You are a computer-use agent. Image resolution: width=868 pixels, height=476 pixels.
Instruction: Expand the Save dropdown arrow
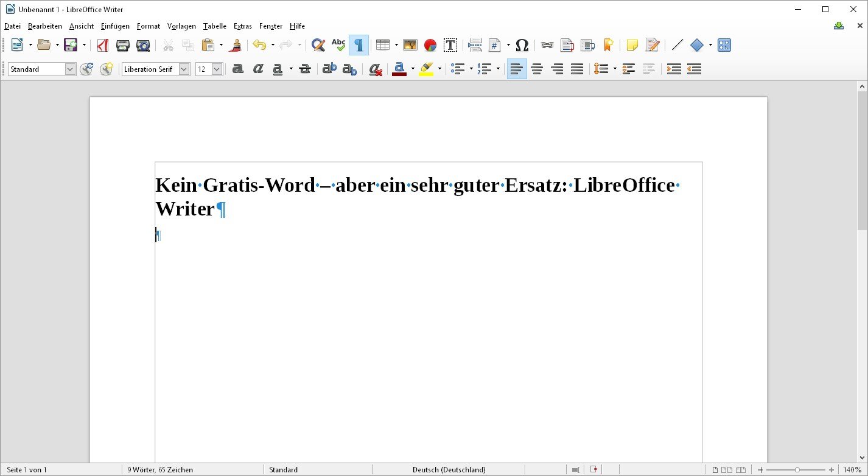pos(84,45)
